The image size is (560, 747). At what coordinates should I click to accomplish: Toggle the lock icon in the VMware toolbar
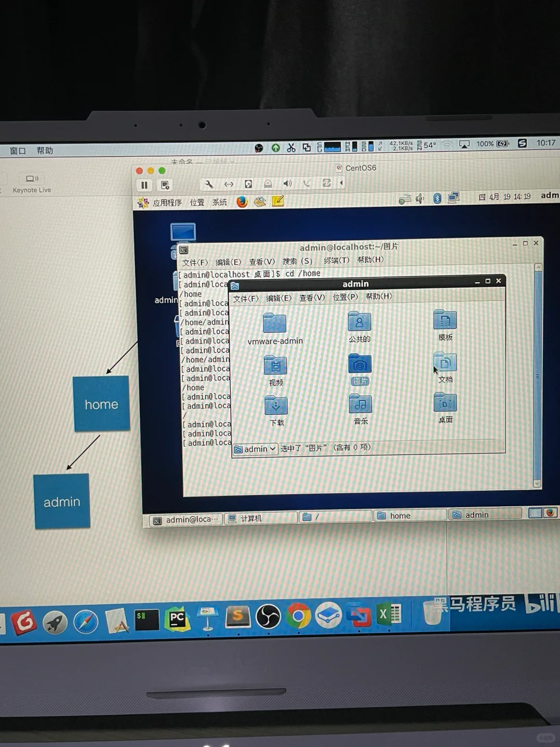pyautogui.click(x=268, y=183)
